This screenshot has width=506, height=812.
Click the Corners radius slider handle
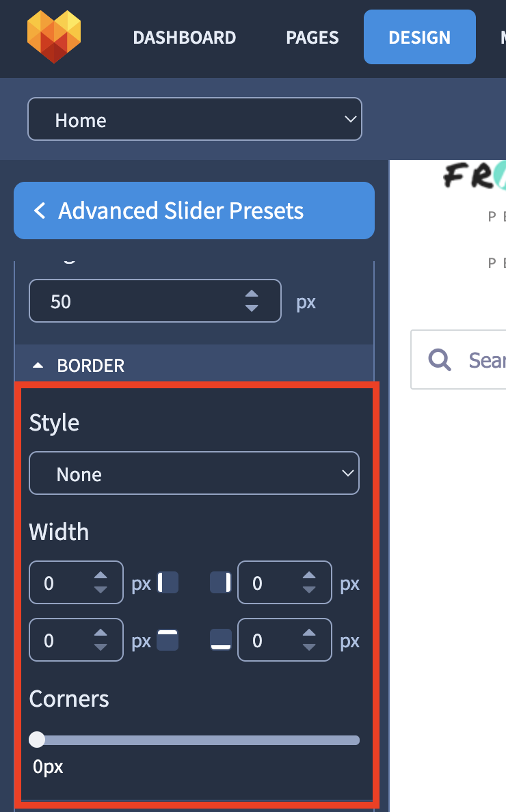tap(37, 740)
